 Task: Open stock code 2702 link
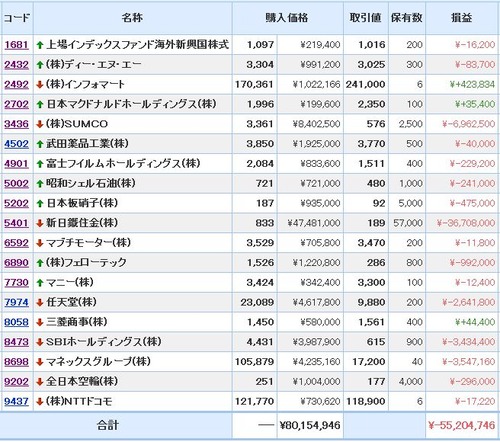pos(16,104)
